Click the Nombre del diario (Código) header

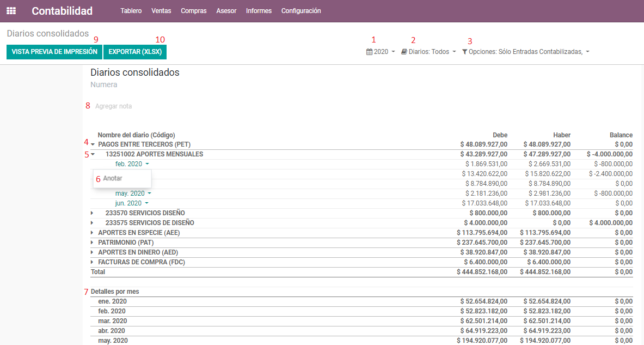click(x=136, y=135)
